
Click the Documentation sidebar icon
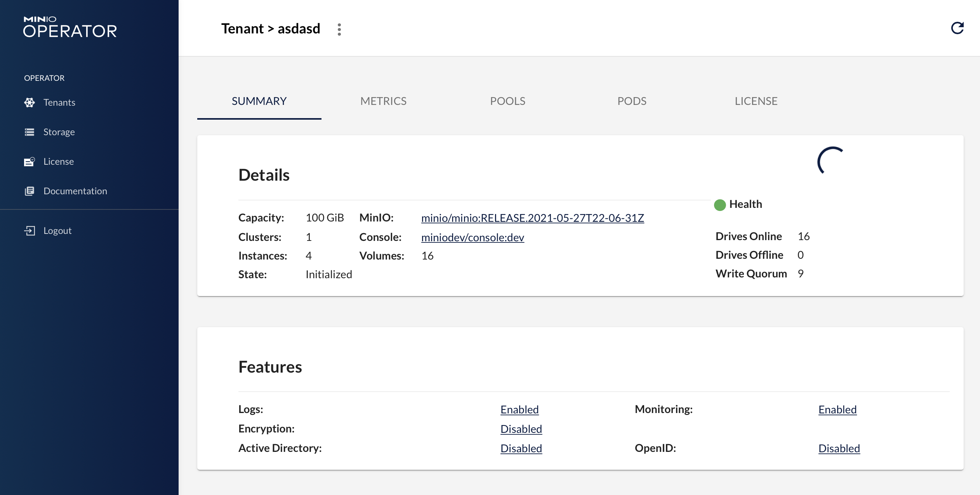pos(30,191)
